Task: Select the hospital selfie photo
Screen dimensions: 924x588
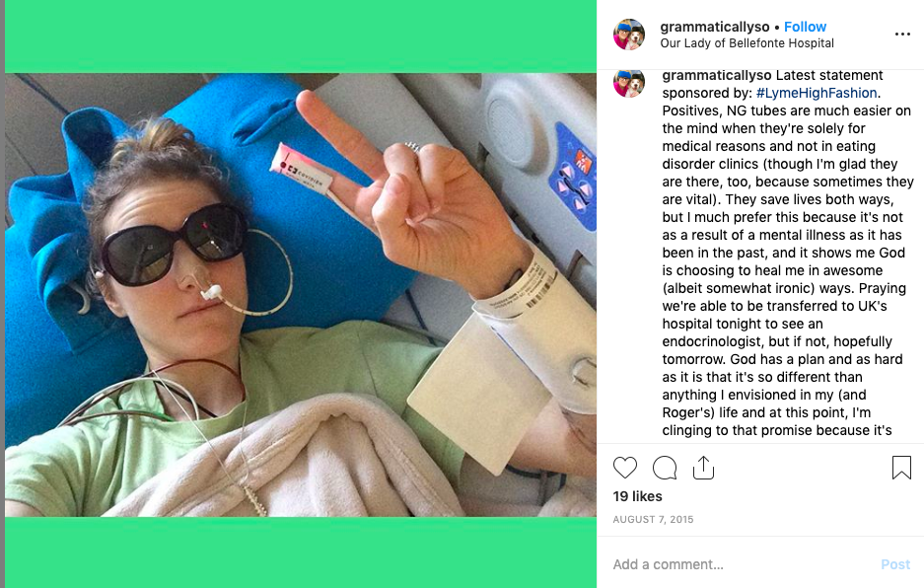Action: pos(301,295)
